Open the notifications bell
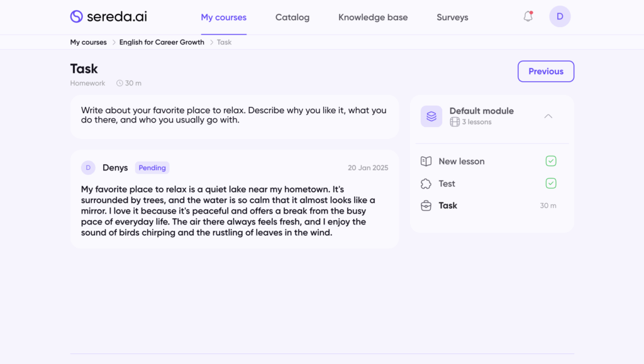Viewport: 644px width, 364px height. 528,17
